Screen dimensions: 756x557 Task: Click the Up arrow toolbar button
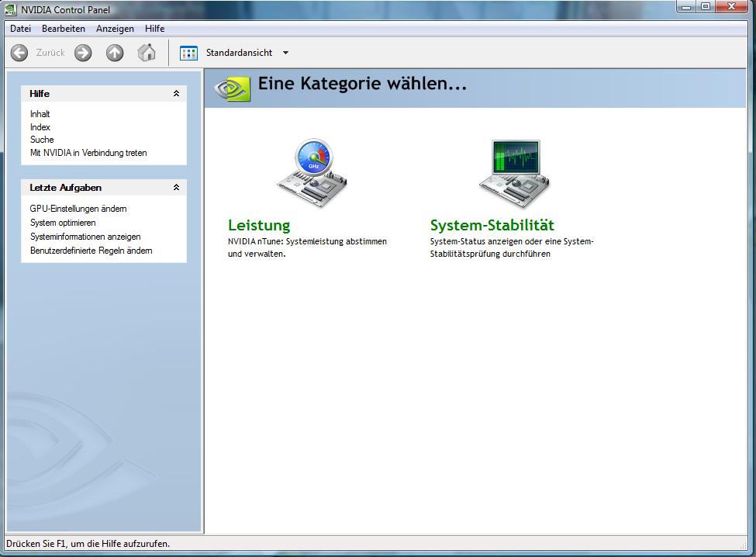[115, 53]
